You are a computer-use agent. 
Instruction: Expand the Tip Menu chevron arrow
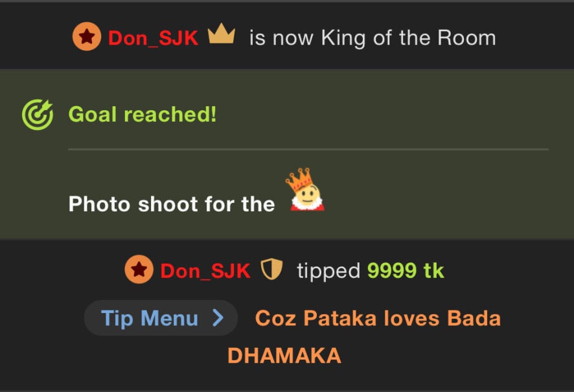[x=218, y=317]
